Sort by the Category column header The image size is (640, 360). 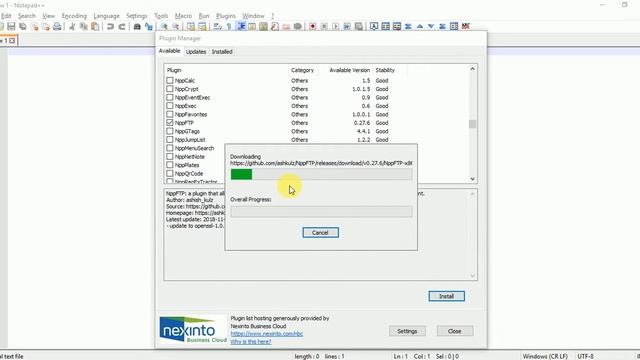302,70
